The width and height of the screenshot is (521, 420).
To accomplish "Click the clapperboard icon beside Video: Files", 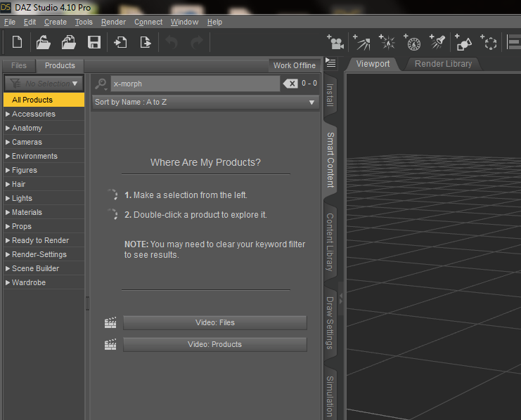I will pos(110,322).
